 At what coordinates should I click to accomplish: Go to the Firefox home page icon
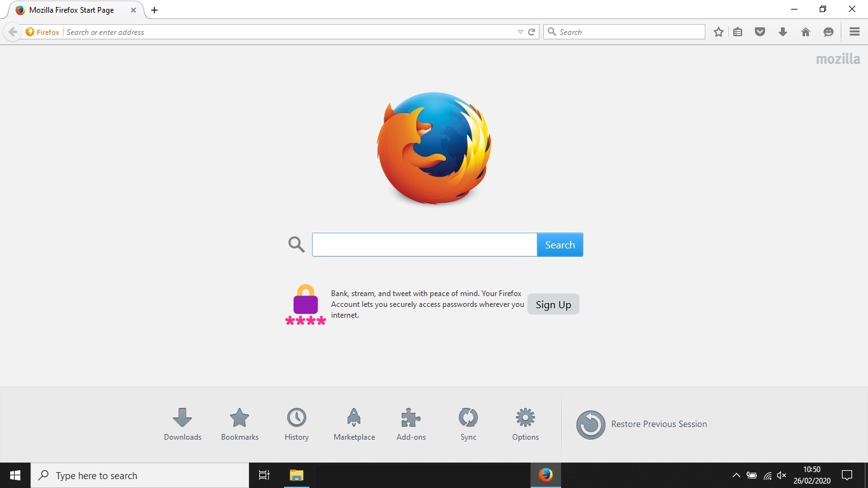[806, 32]
